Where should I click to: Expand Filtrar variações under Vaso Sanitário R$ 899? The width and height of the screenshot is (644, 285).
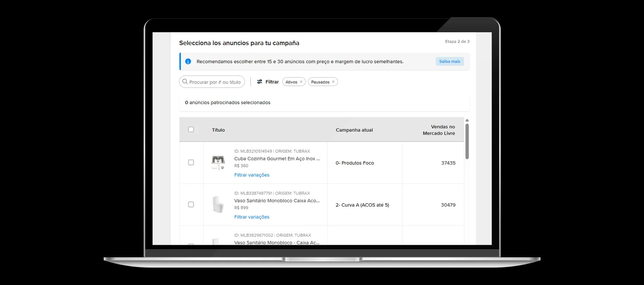click(x=252, y=217)
